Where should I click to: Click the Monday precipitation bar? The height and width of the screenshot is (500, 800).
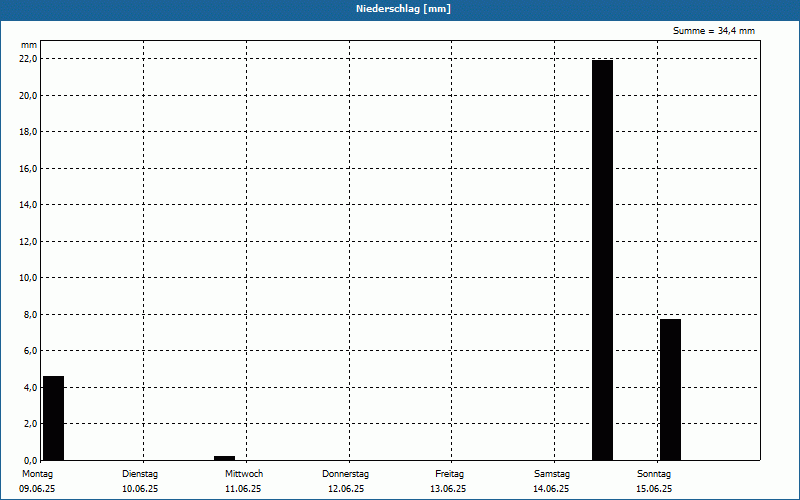pos(54,418)
